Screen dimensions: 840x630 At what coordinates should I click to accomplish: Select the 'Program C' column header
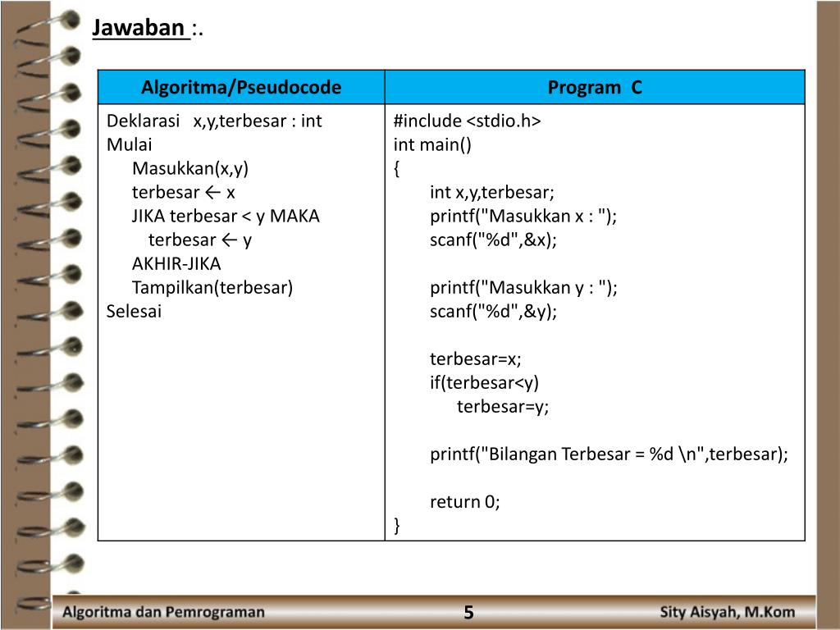tap(595, 87)
